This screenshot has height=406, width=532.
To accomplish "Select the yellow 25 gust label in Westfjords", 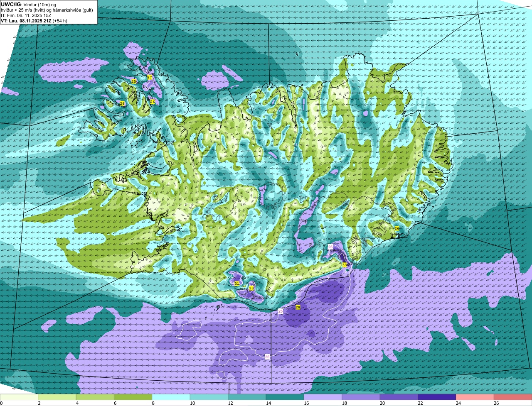I will click(134, 81).
